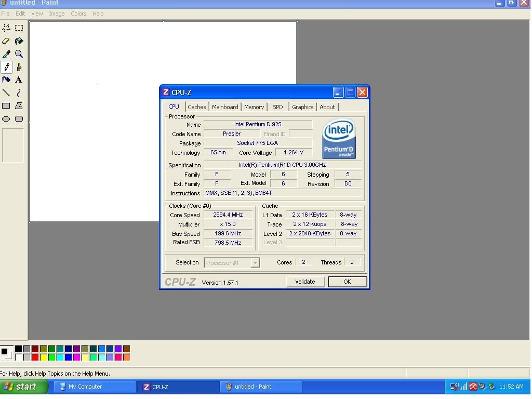Click the Validate button in CPU-Z
The width and height of the screenshot is (532, 399).
pos(305,282)
